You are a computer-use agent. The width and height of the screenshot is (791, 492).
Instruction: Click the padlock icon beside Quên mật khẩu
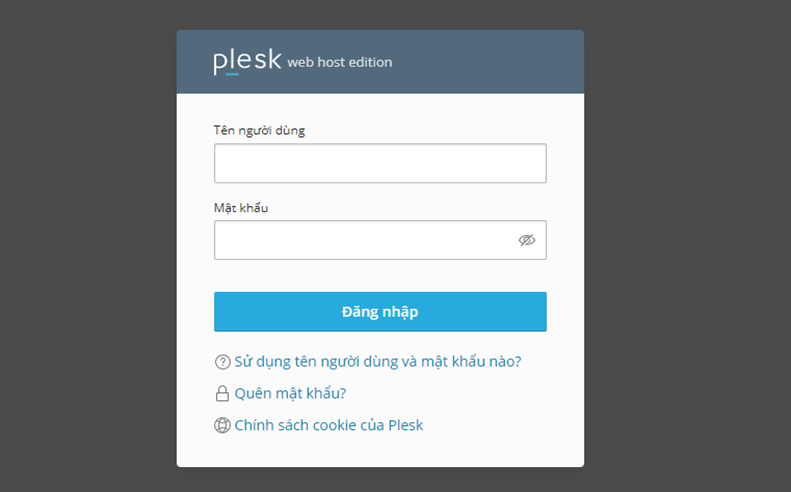pos(222,394)
